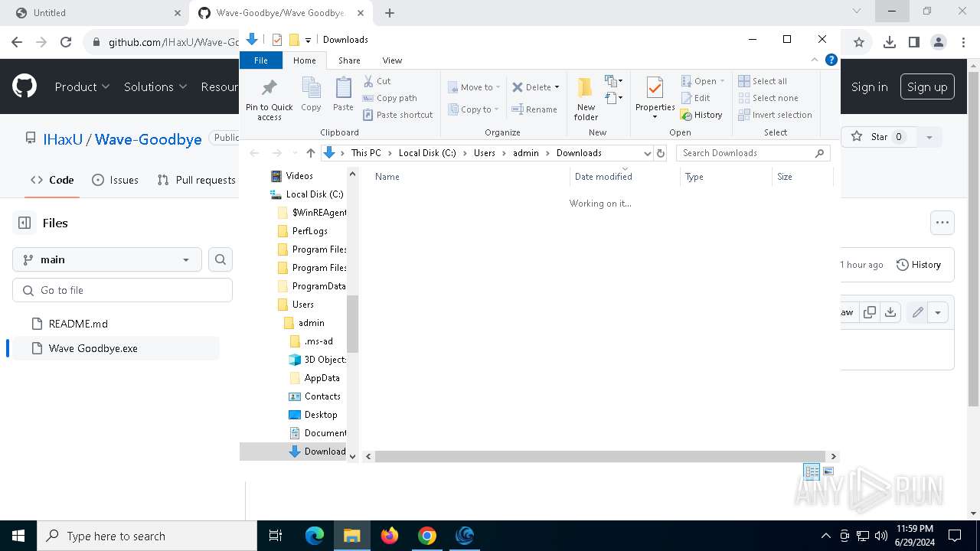
Task: Click Pin to Quick access icon
Action: point(269,98)
